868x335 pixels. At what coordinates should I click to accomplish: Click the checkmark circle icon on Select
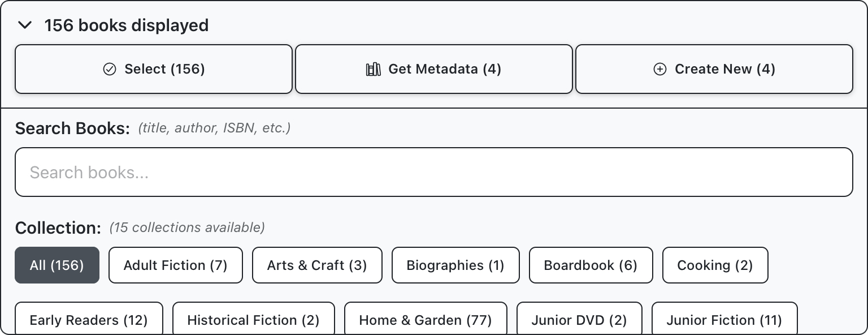[110, 69]
